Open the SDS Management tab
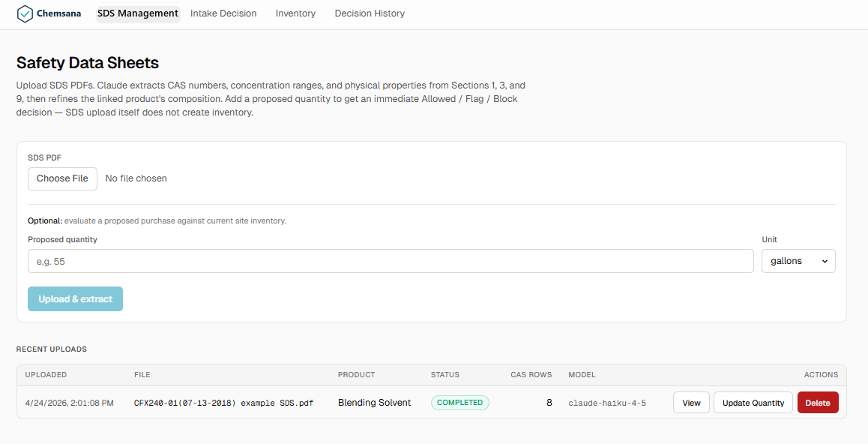Image resolution: width=868 pixels, height=444 pixels. 138,13
